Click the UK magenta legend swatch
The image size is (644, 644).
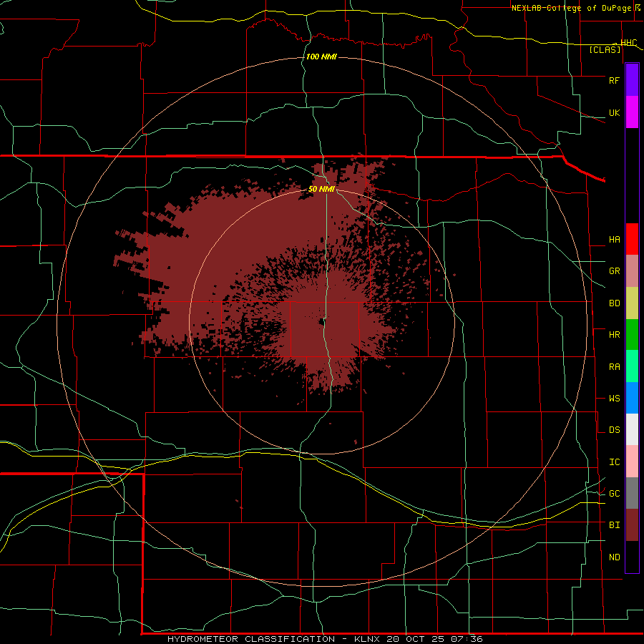pyautogui.click(x=632, y=112)
